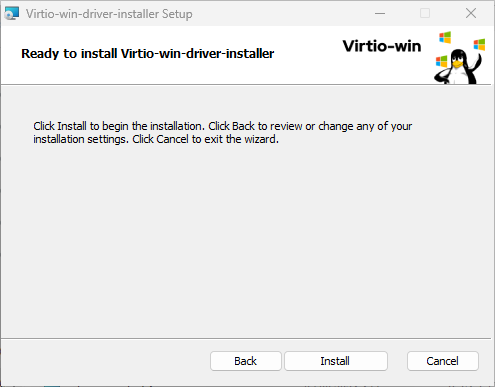Click the installer icon in title bar

tap(12, 14)
